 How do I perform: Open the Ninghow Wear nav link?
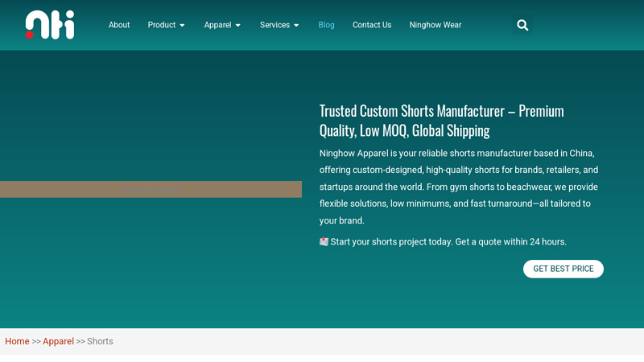tap(435, 25)
